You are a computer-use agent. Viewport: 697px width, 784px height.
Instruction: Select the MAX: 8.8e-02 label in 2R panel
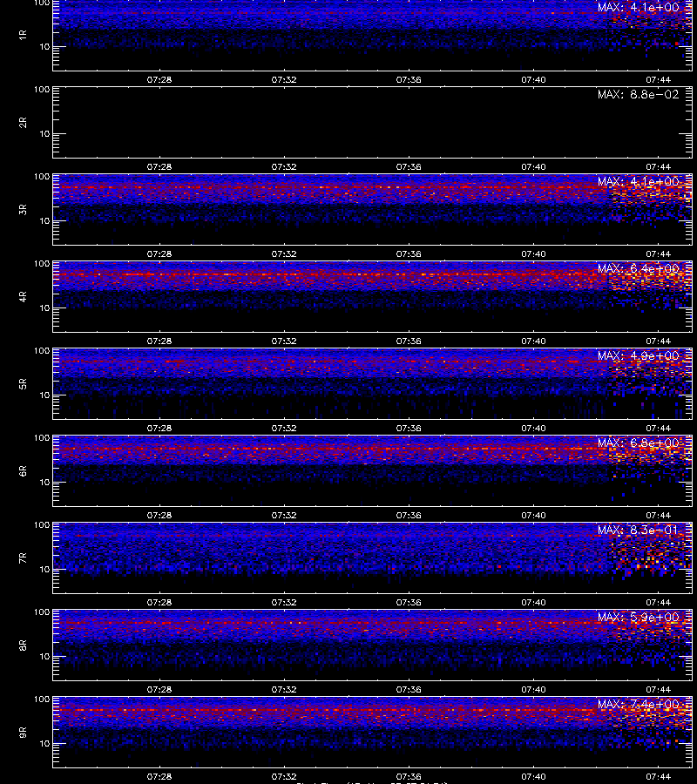click(638, 94)
